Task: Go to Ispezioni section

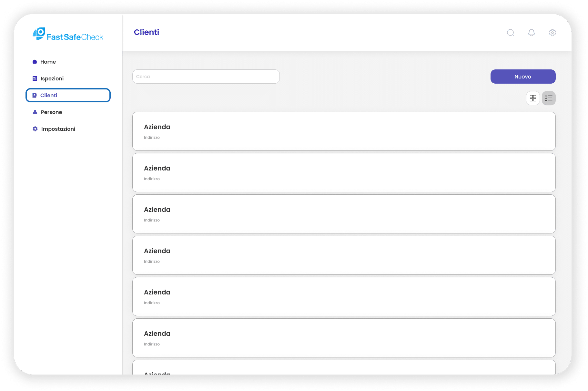Action: [x=52, y=78]
